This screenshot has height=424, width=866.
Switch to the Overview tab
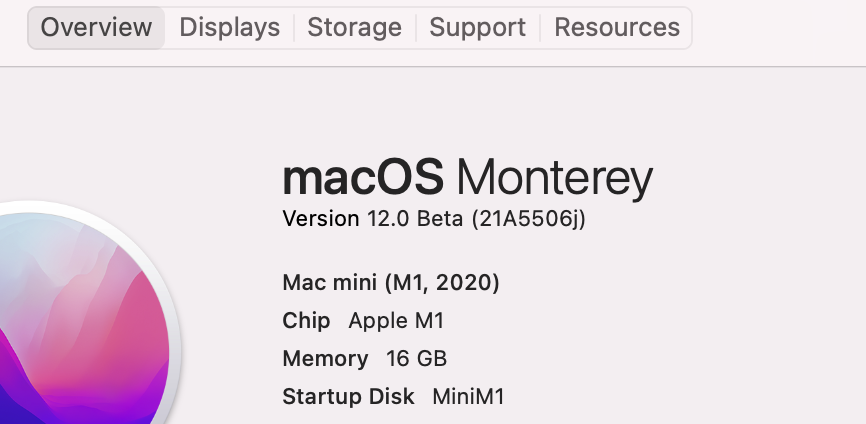[96, 27]
